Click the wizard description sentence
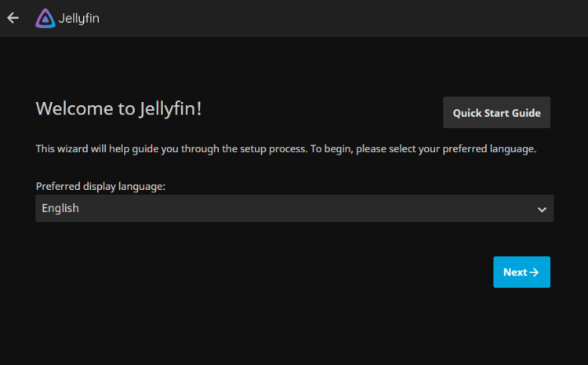Image resolution: width=588 pixels, height=365 pixels. (x=285, y=149)
